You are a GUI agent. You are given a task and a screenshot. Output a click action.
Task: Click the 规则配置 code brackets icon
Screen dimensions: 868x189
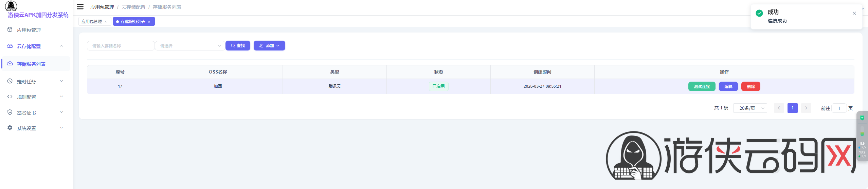(x=10, y=97)
